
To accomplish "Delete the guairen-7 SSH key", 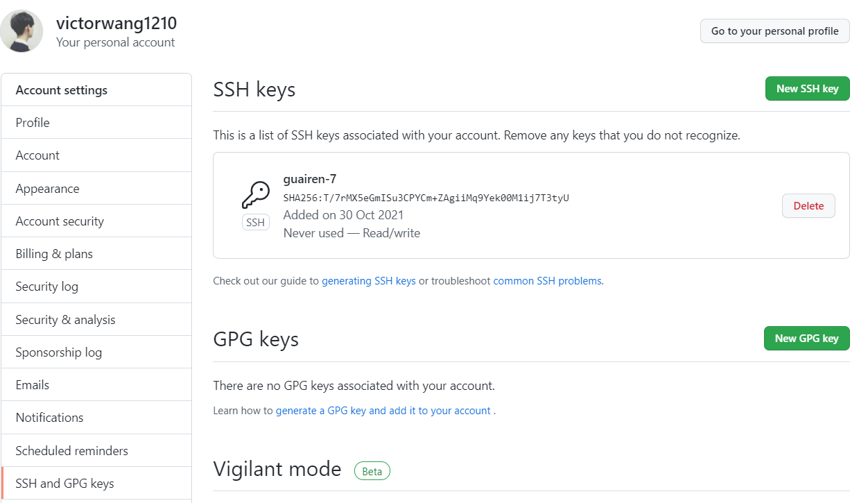I will 808,205.
